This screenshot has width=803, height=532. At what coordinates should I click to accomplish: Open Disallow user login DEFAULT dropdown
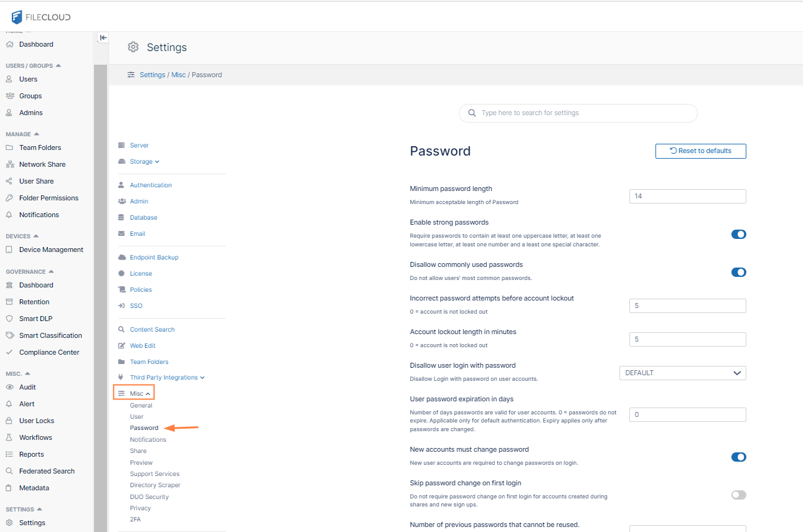pyautogui.click(x=682, y=373)
